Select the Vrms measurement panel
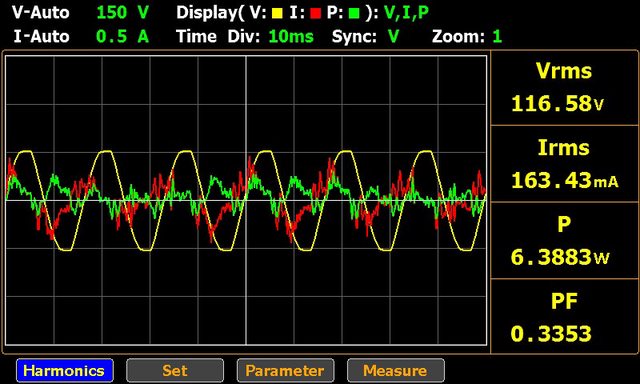Viewport: 640px width, 384px height. pyautogui.click(x=564, y=88)
